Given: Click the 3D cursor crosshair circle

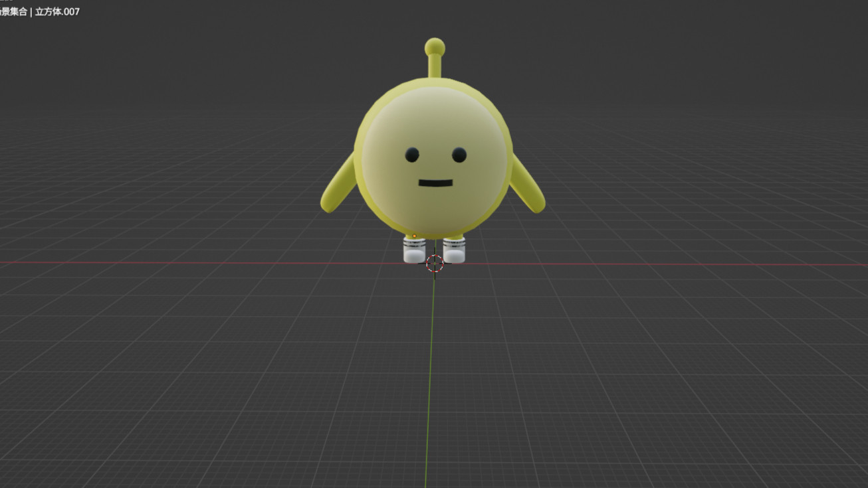Looking at the screenshot, I should pos(435,264).
